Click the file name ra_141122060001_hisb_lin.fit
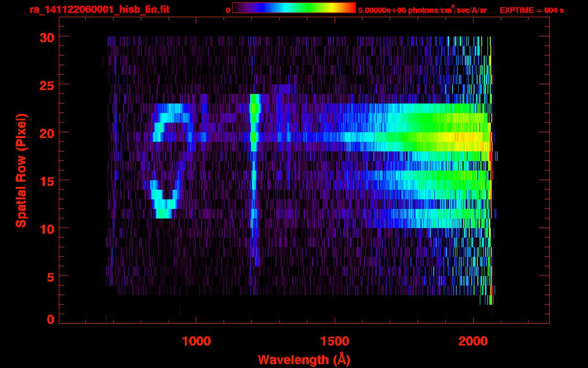Screen dimensions: 588x368 (x=99, y=10)
